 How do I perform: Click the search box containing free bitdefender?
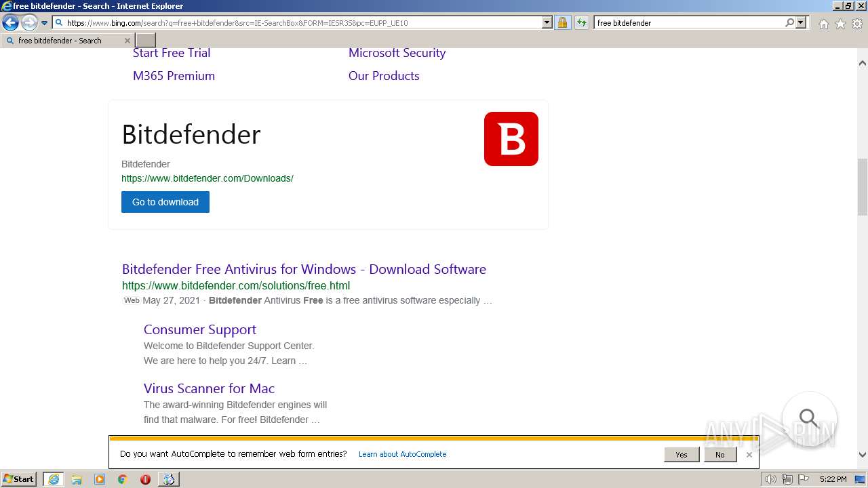(688, 22)
